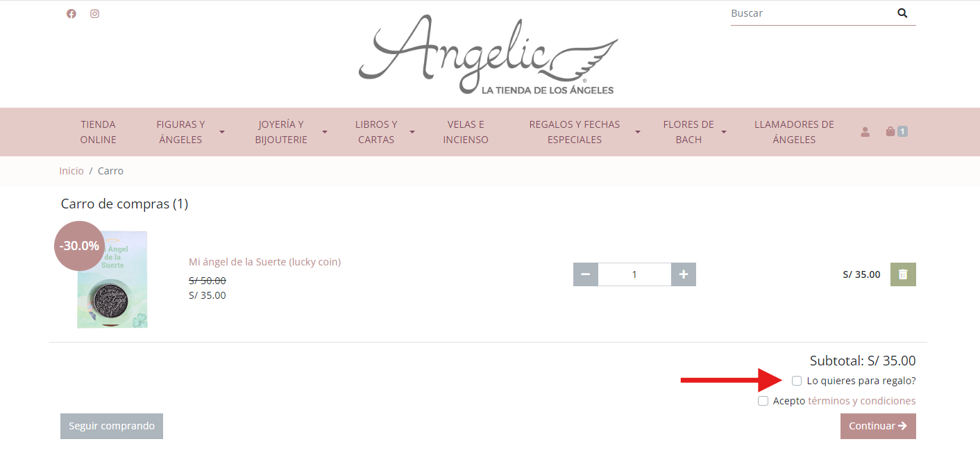
Task: Increase quantity with the plus button
Action: (x=684, y=274)
